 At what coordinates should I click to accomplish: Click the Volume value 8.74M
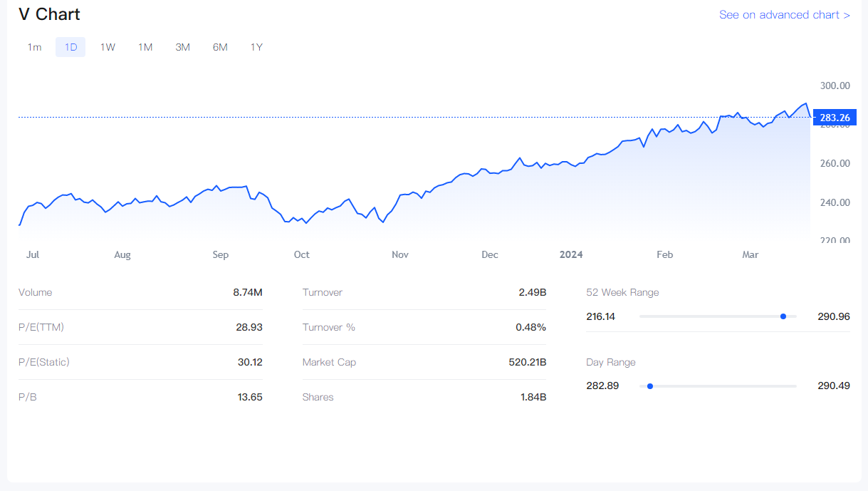click(247, 292)
